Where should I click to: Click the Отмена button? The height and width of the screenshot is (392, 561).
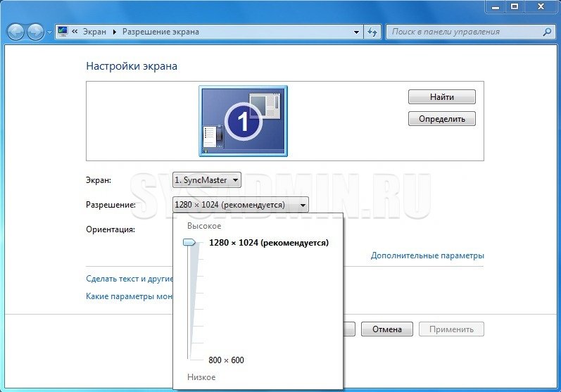point(386,329)
